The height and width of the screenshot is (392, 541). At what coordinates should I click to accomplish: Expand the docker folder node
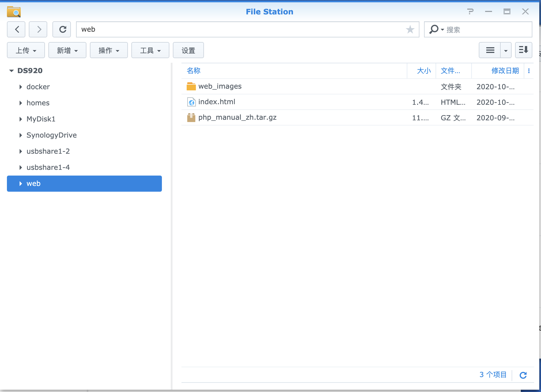tap(20, 87)
